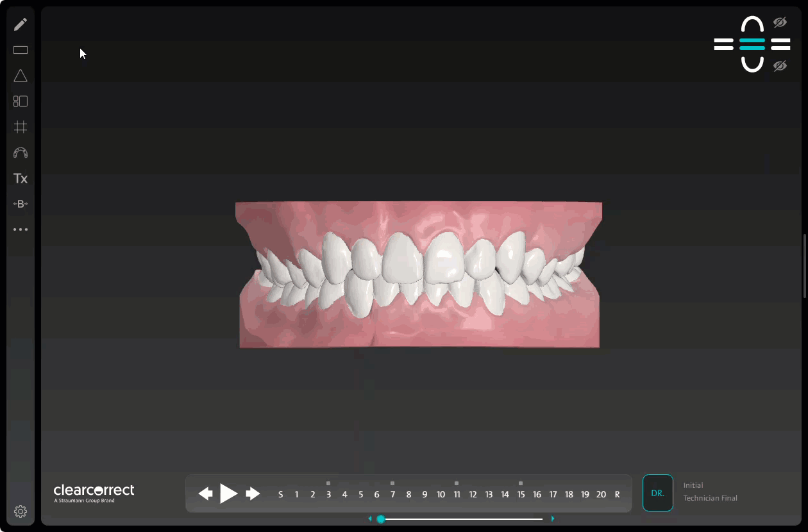808x532 pixels.
Task: Switch to the Technician Final view
Action: [711, 497]
